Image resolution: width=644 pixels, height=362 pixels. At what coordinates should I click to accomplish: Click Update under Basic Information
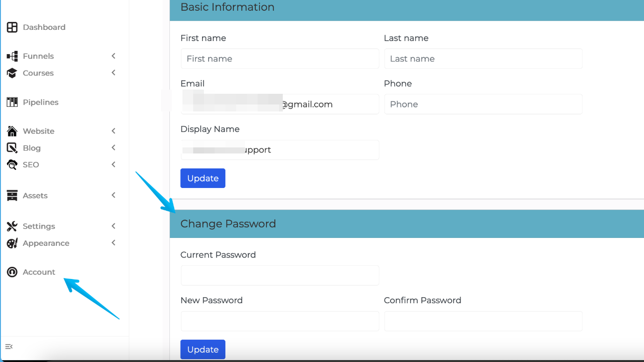(x=203, y=178)
